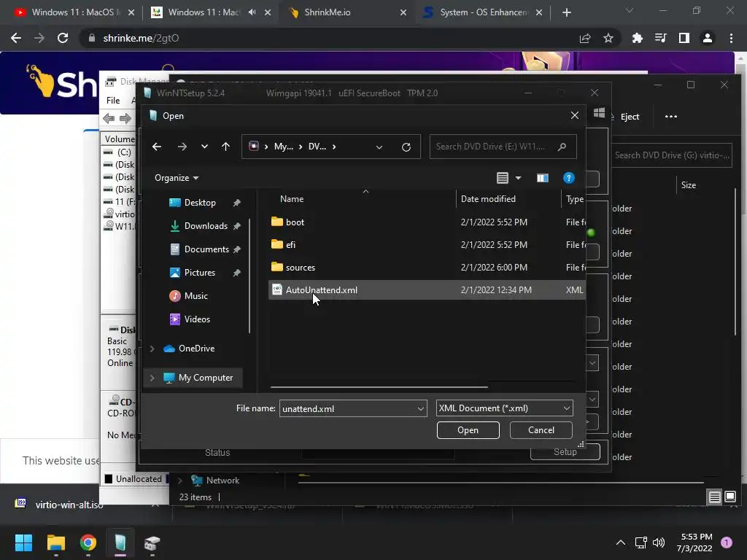Viewport: 747px width, 560px height.
Task: Click the forward arrow in Disk Management toolbar
Action: 125,119
